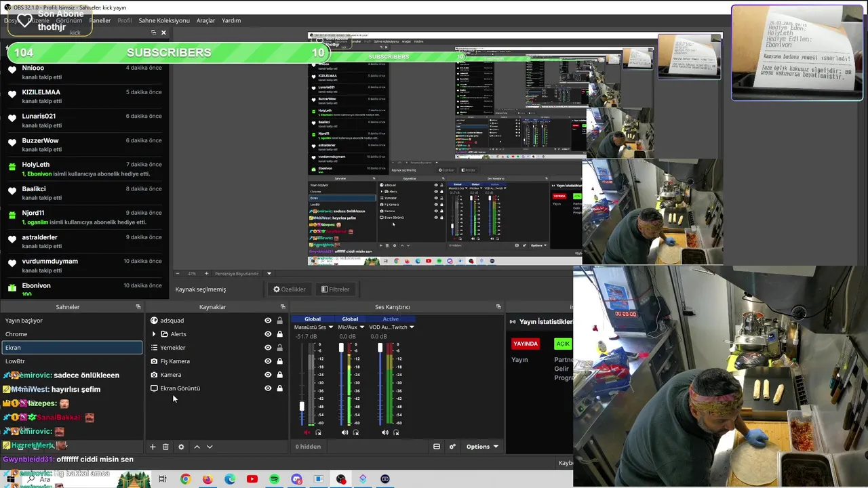Open Mic/Aux channel dropdown arrow
868x488 pixels.
pyautogui.click(x=361, y=327)
